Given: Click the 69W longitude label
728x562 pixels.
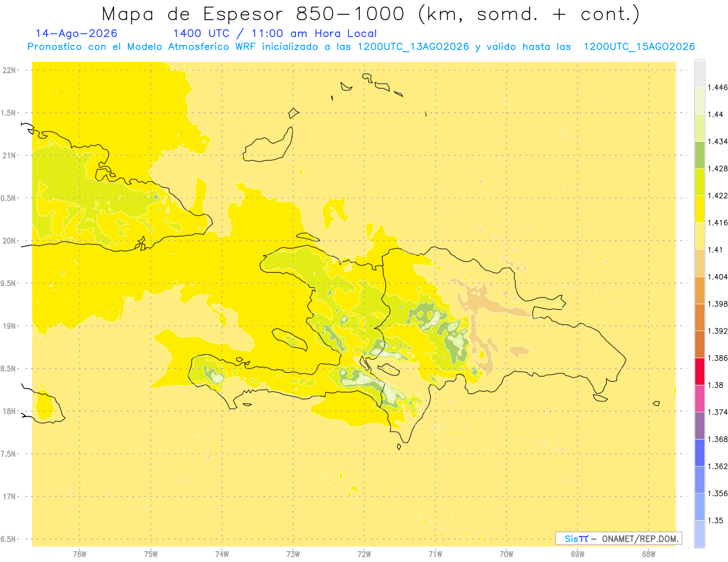Looking at the screenshot, I should 578,554.
